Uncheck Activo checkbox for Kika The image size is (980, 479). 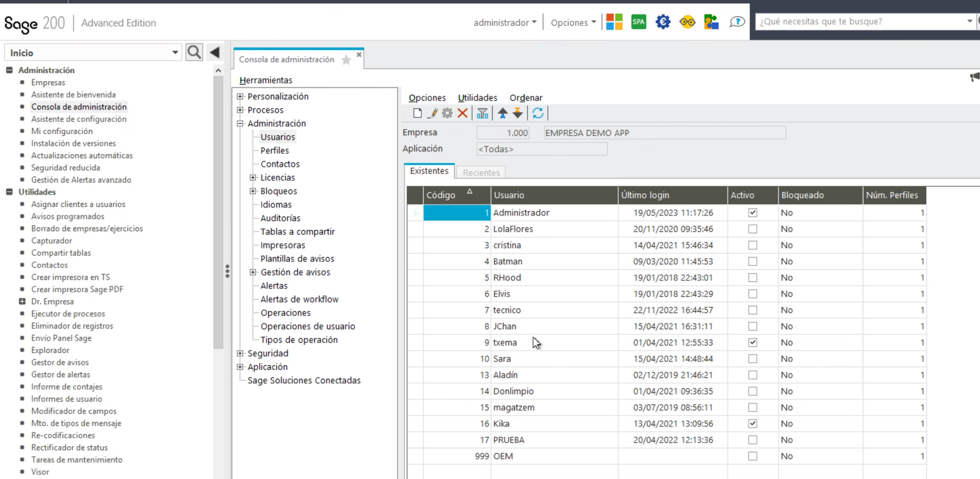click(752, 424)
